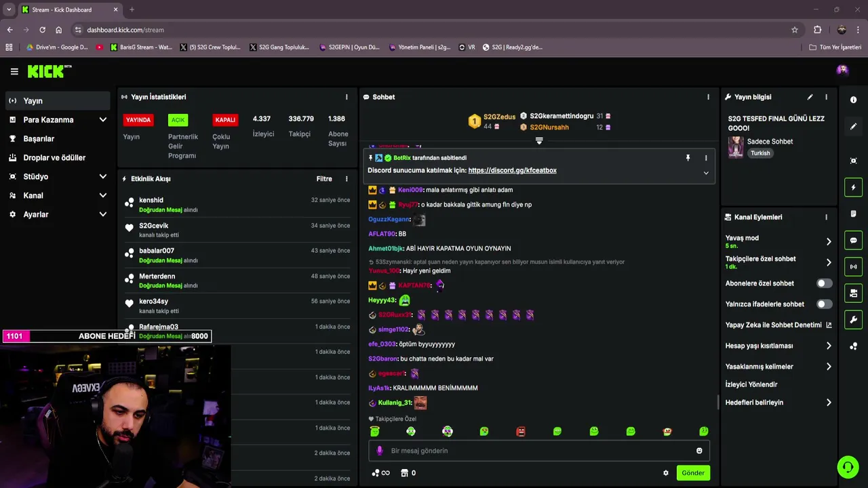Click the browser address bar
The width and height of the screenshot is (868, 488).
434,30
